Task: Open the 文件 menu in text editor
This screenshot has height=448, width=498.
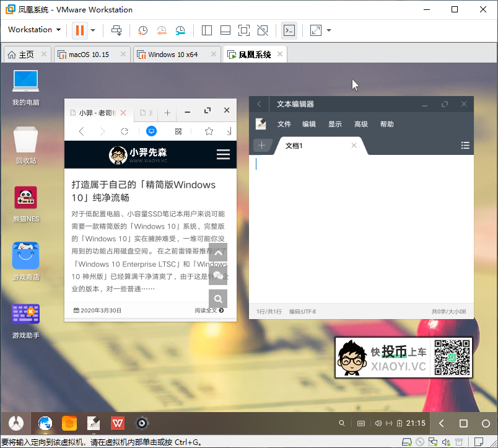Action: [284, 124]
